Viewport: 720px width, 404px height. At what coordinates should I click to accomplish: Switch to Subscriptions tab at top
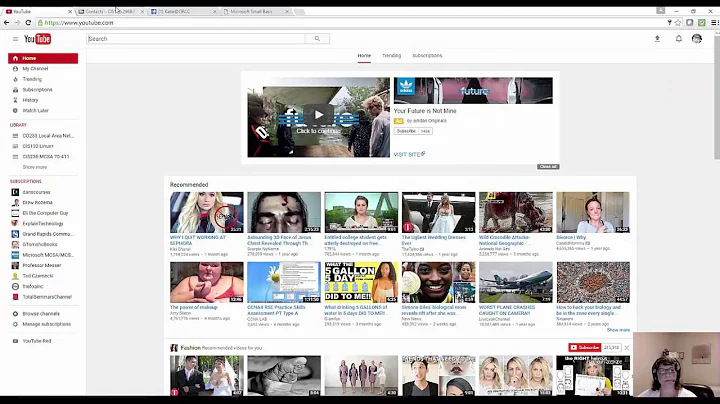pos(427,56)
